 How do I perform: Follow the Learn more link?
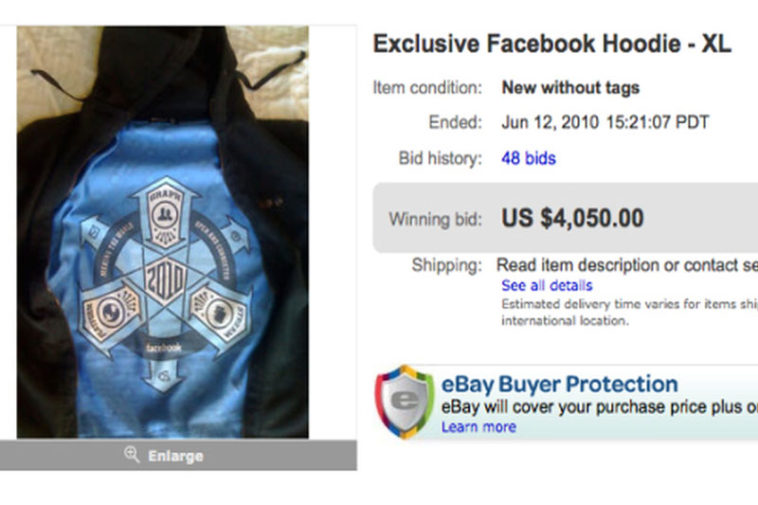pos(478,427)
